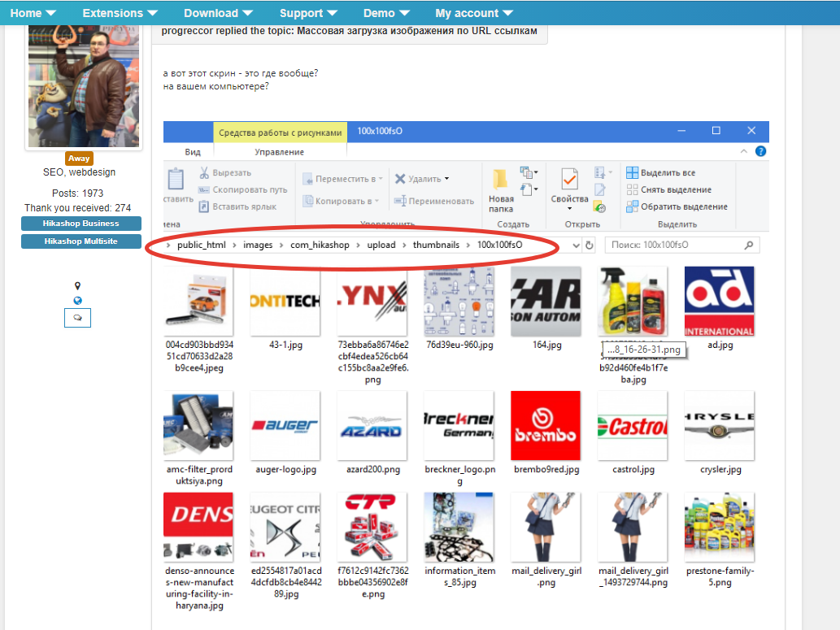Open the Support menu
Screen dimensions: 840x630
click(x=308, y=13)
